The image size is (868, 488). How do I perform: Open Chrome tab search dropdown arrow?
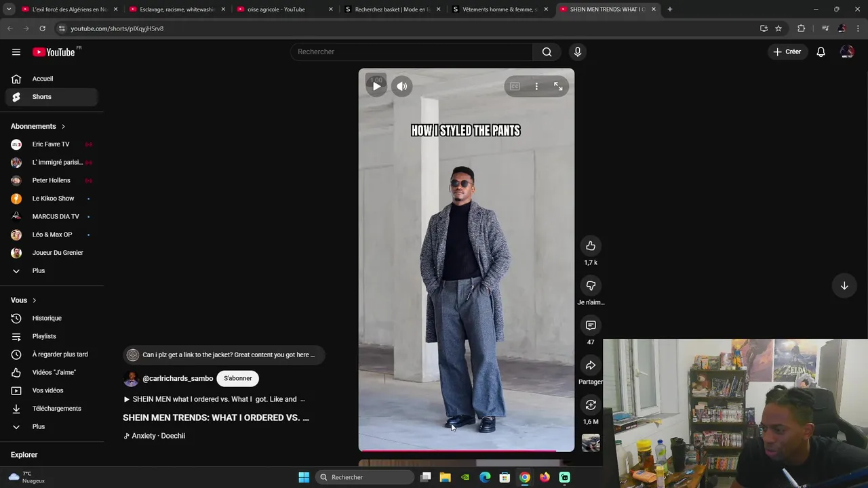pyautogui.click(x=9, y=9)
